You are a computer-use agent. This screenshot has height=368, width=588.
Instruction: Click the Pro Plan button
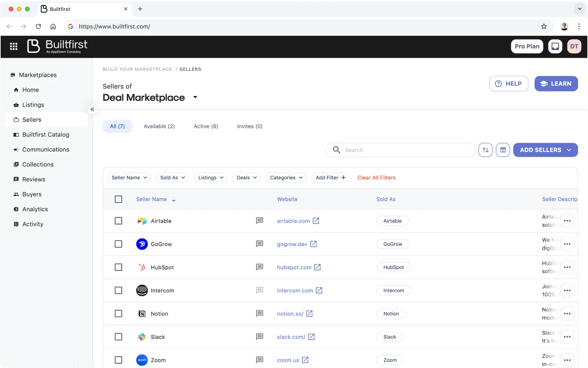(527, 46)
